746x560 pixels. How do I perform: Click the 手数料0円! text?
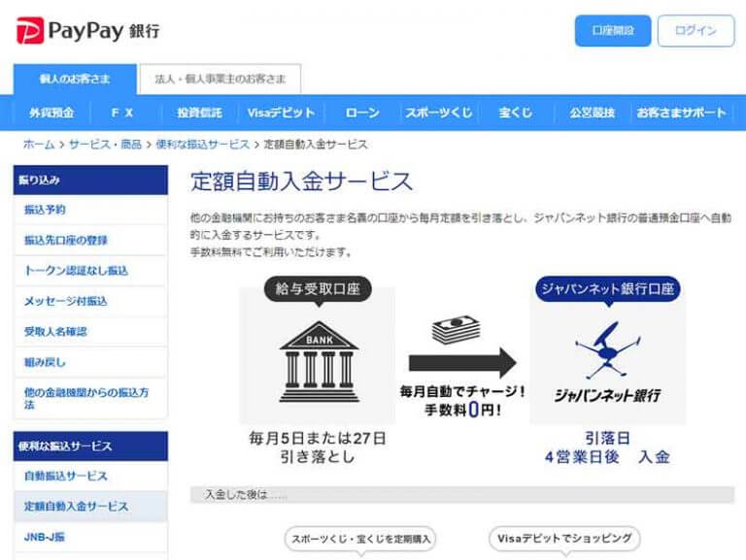(462, 410)
